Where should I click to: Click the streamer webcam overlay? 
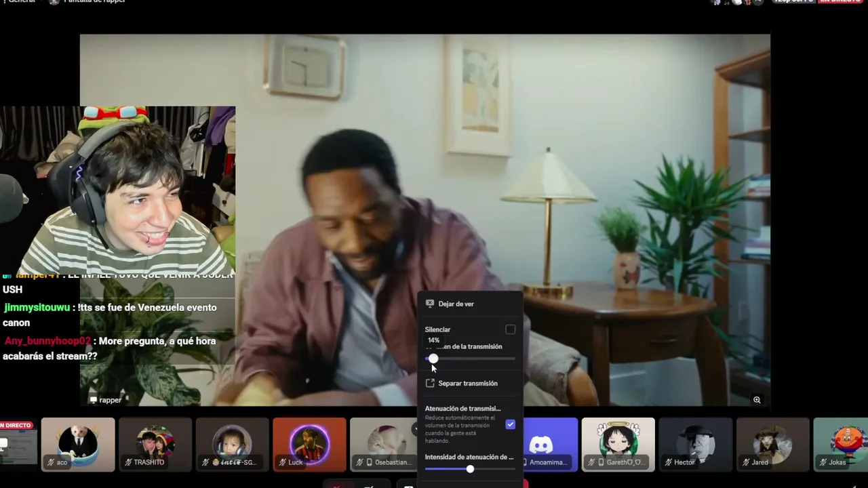click(x=117, y=190)
